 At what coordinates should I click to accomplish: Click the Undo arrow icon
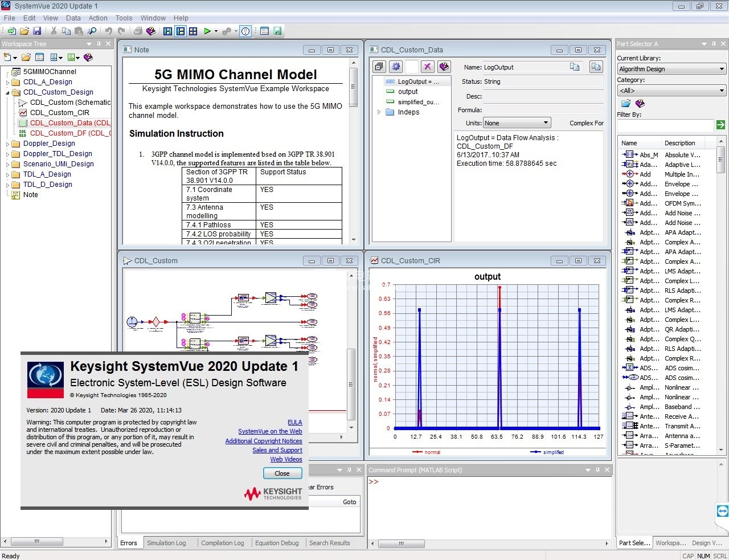pos(109,31)
